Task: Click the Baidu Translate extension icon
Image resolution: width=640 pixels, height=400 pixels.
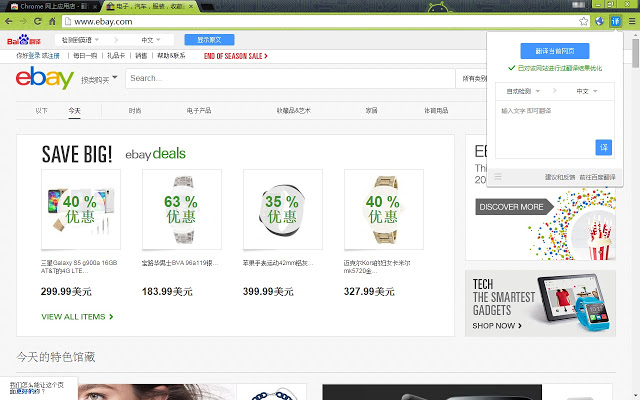Action: tap(616, 20)
